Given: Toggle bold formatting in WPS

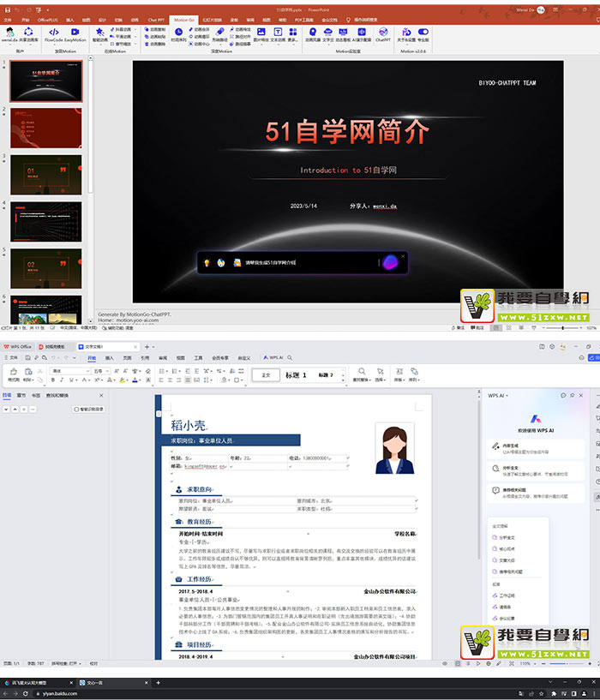Looking at the screenshot, I should 53,380.
